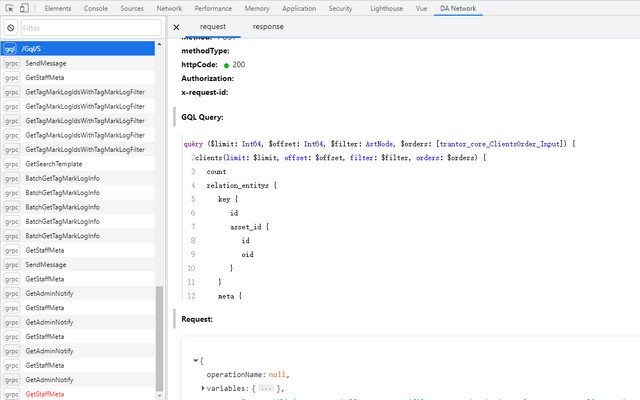Click the request list scrollbar thumb

159,338
